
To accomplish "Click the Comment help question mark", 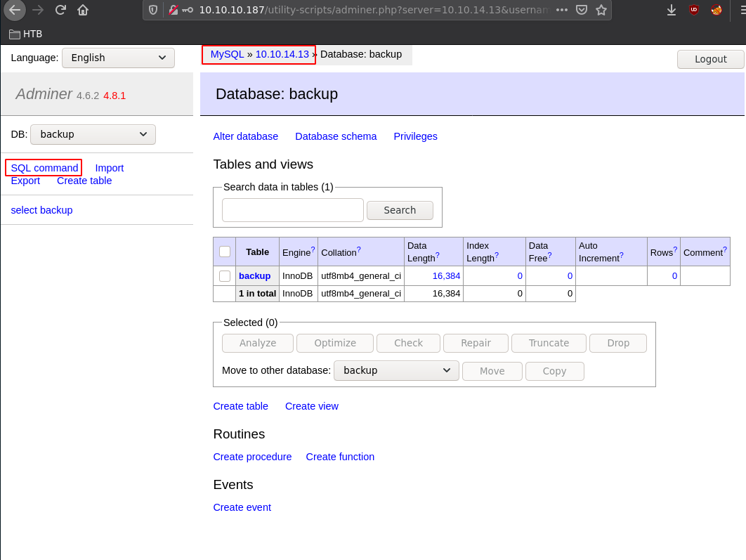I will pyautogui.click(x=725, y=249).
